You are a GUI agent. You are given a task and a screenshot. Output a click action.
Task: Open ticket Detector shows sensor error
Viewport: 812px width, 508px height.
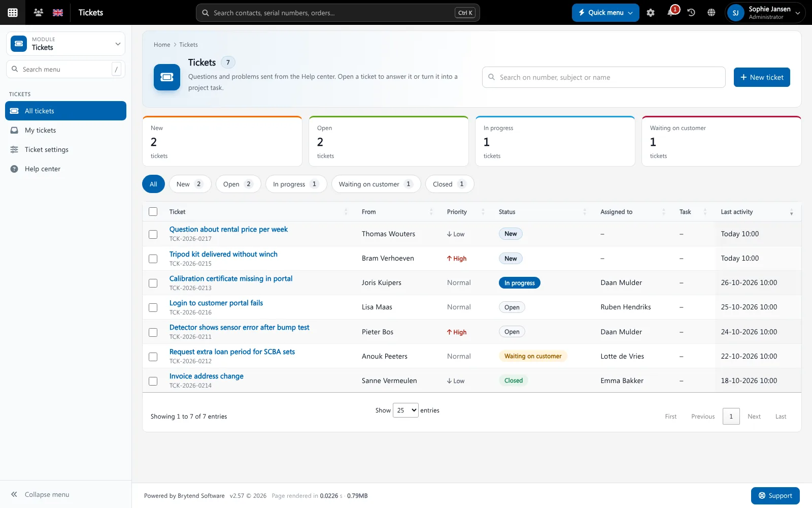tap(239, 327)
